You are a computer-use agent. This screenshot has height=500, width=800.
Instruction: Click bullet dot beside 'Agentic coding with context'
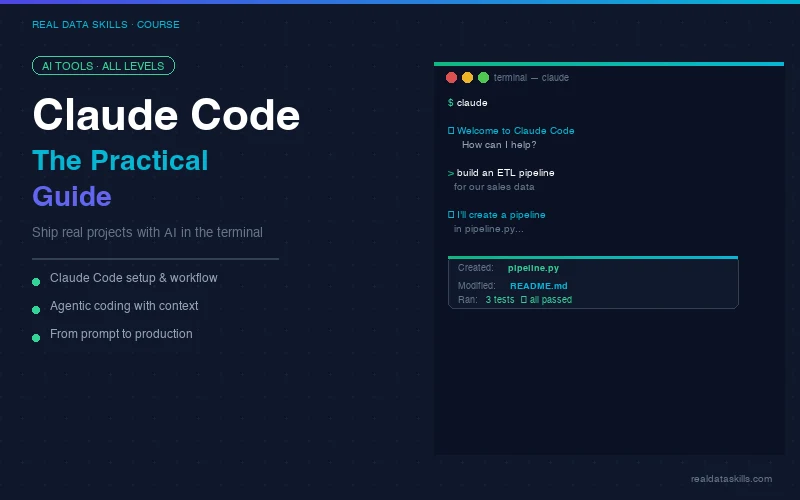[x=36, y=310]
